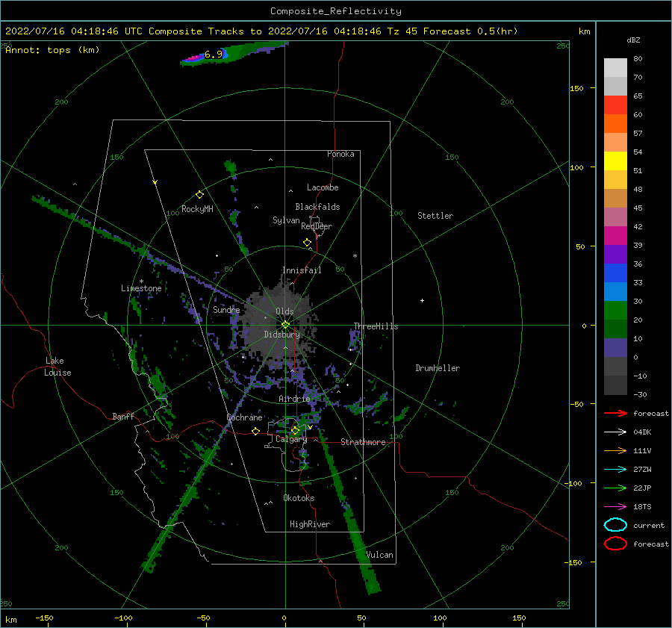This screenshot has width=672, height=628.
Task: Click the Drumheller city label
Action: tap(438, 368)
